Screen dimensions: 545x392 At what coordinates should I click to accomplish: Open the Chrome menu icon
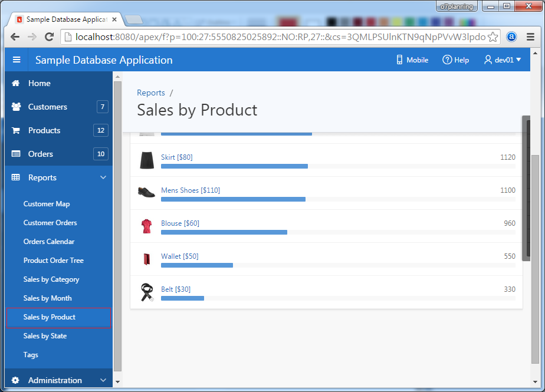(530, 37)
